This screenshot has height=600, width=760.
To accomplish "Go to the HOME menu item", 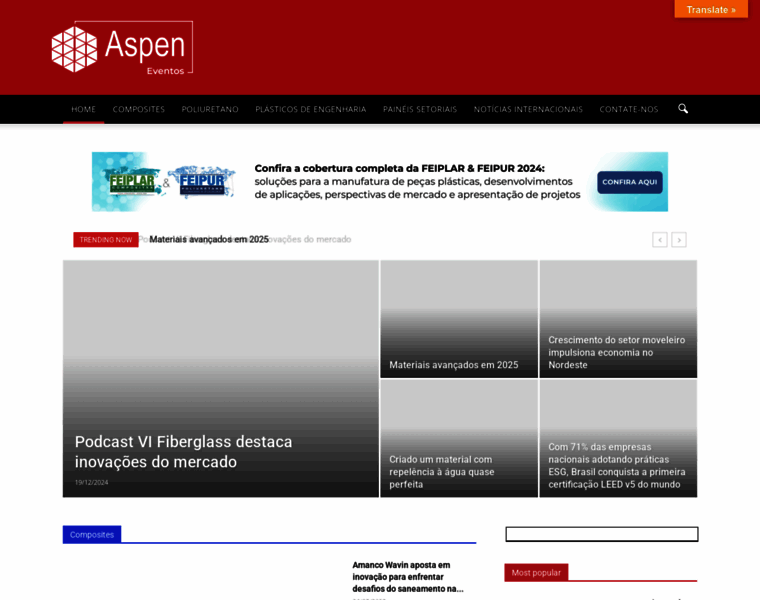I will 83,109.
